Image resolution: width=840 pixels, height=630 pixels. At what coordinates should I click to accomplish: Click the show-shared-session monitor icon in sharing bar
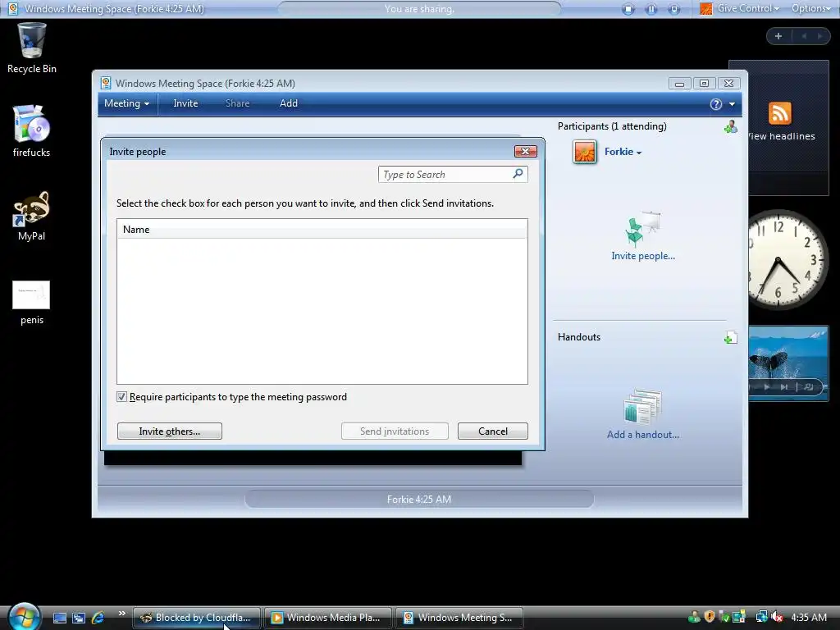pos(674,9)
